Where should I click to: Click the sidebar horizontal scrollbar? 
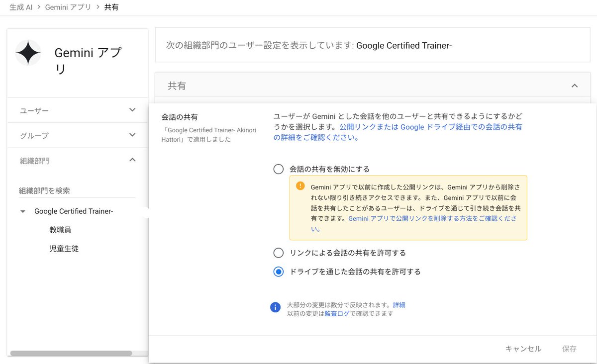(71, 353)
